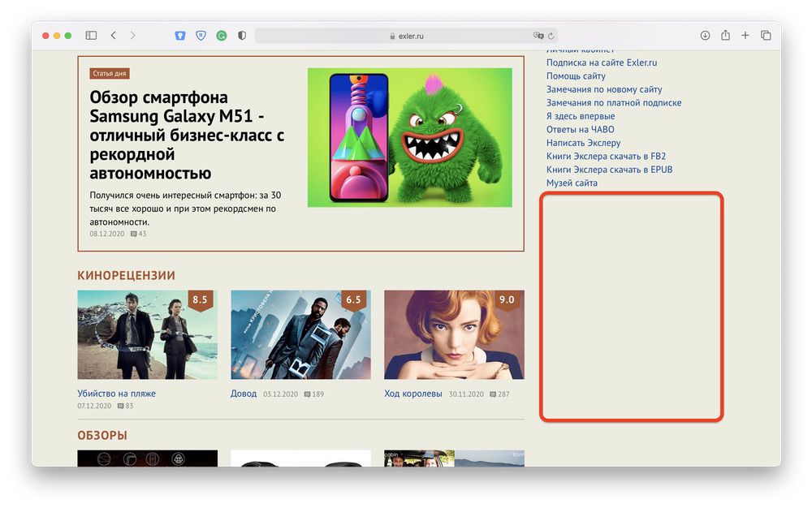
Task: Toggle the Safari sidebar icon
Action: (91, 35)
